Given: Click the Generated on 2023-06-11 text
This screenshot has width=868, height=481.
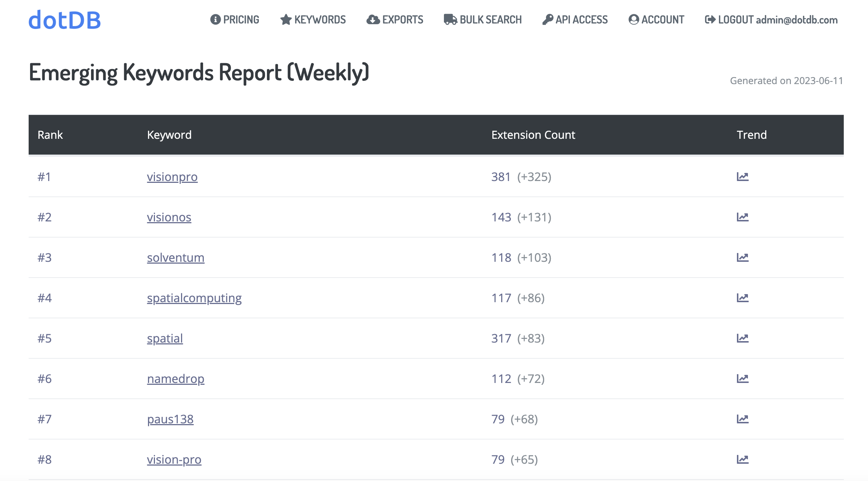Looking at the screenshot, I should (x=786, y=80).
